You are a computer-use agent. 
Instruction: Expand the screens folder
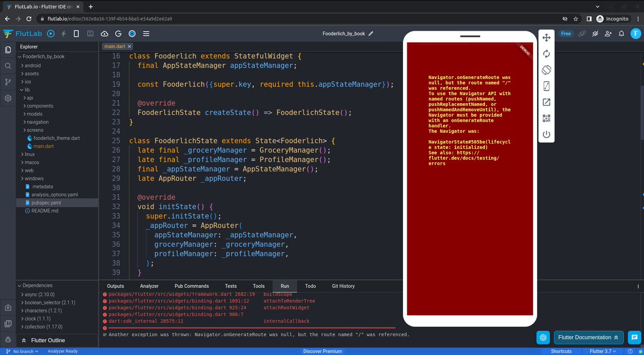pyautogui.click(x=35, y=130)
